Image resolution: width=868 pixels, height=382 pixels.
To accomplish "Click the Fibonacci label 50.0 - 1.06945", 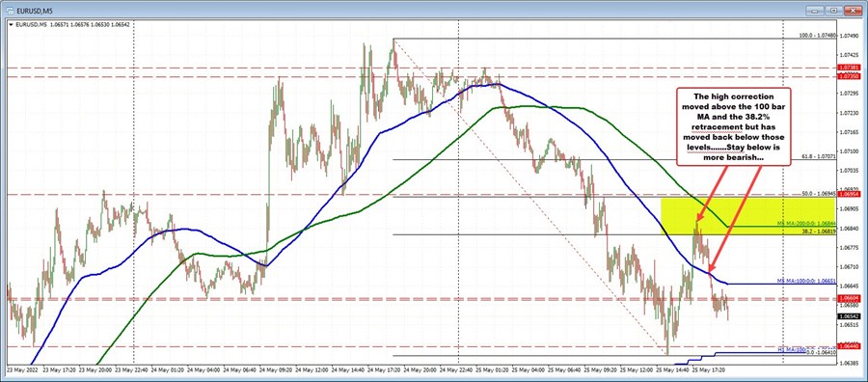I will click(819, 194).
